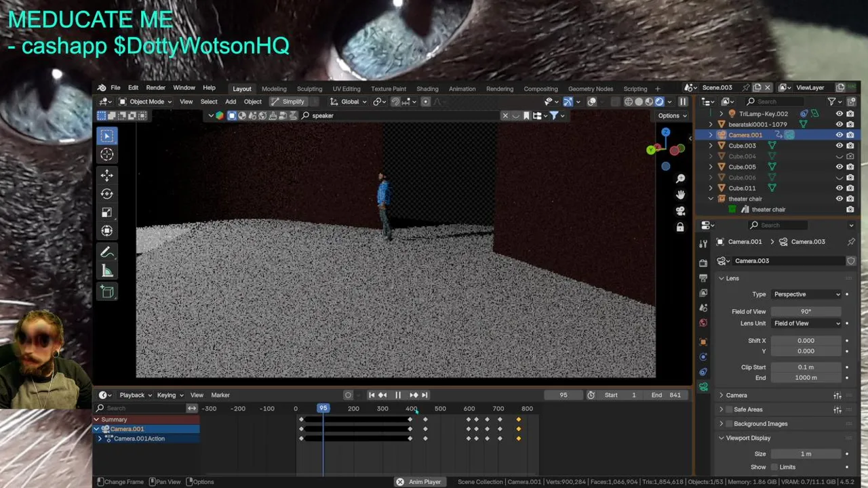Open the Global transform orientation dropdown
Image resolution: width=868 pixels, height=488 pixels.
[349, 102]
